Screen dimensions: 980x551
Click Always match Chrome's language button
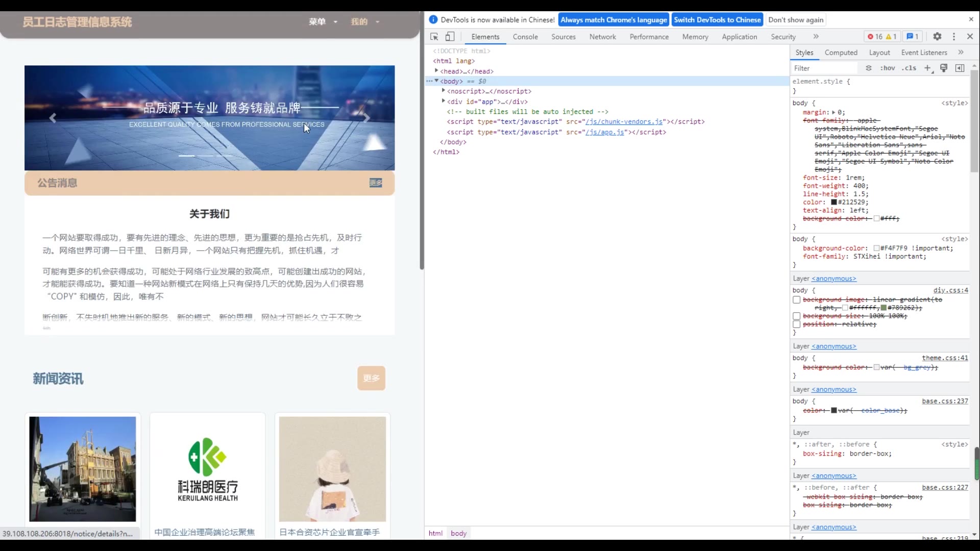(x=614, y=19)
